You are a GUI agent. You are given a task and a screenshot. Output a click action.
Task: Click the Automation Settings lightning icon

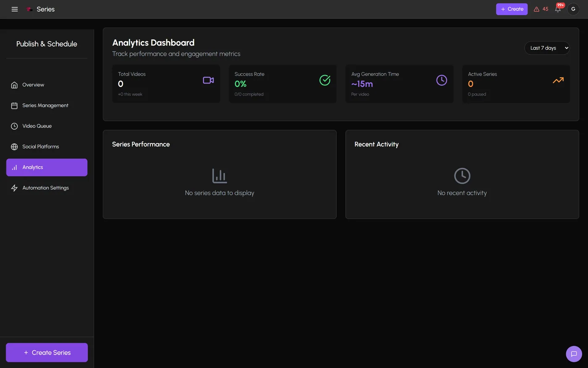click(x=14, y=188)
